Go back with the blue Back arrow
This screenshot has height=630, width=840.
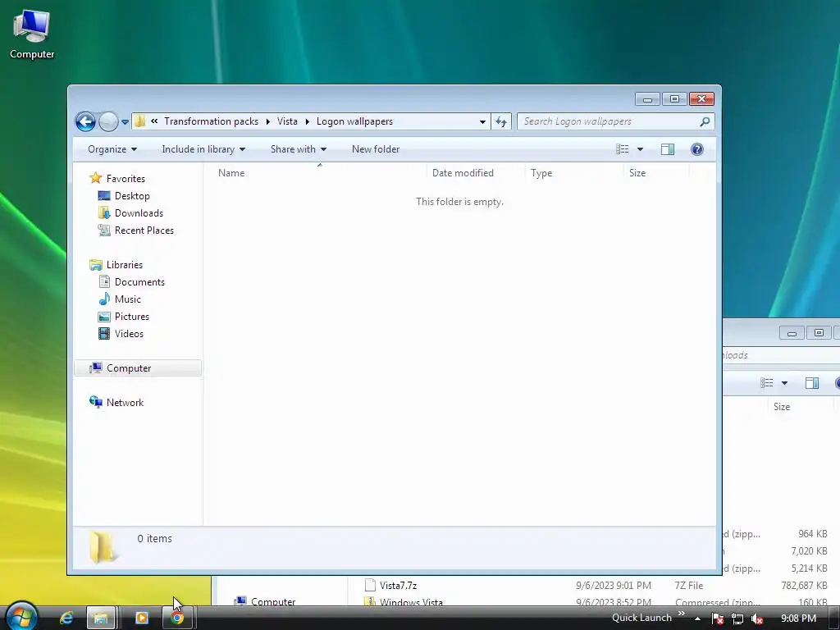[x=85, y=121]
